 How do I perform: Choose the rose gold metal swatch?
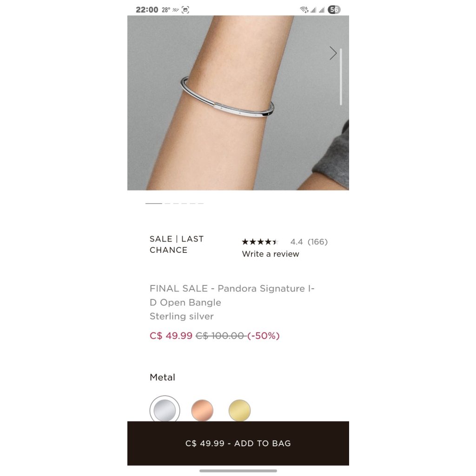pos(202,410)
